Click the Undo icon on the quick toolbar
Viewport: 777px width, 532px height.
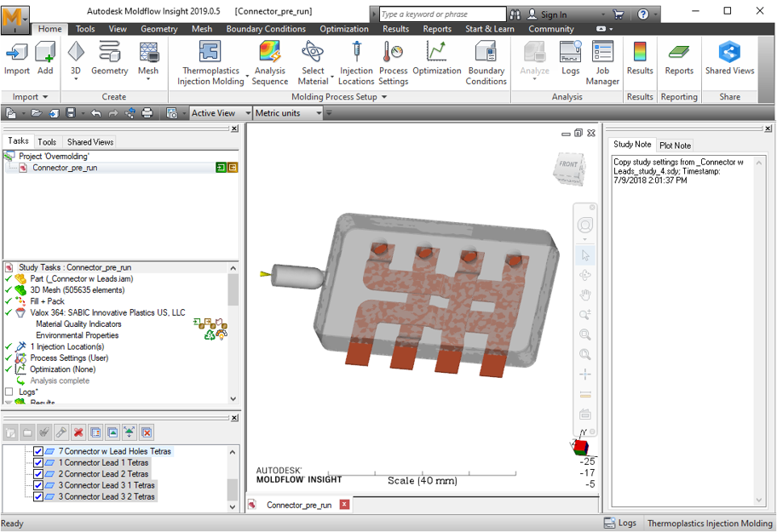coord(96,112)
